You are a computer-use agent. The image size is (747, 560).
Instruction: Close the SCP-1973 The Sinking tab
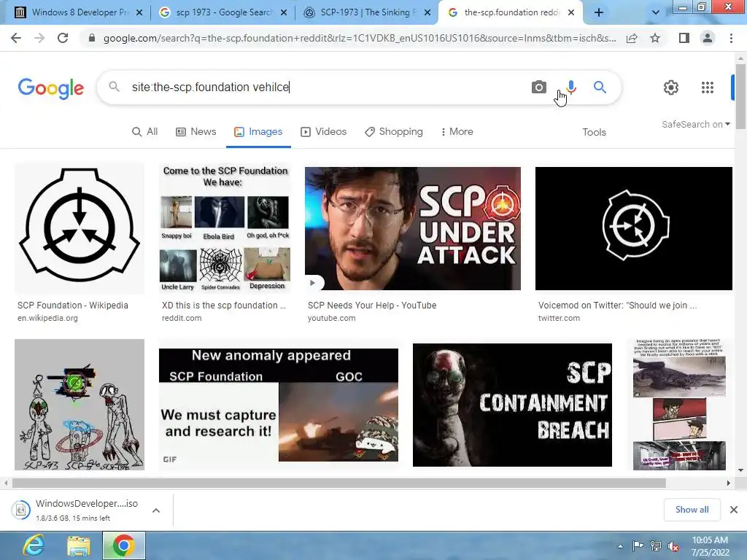tap(427, 13)
